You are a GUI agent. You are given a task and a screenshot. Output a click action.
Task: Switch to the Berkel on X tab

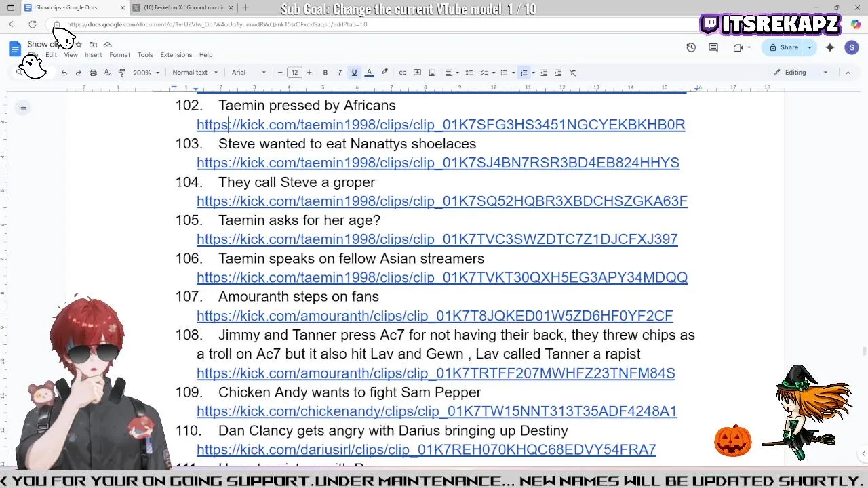[183, 7]
